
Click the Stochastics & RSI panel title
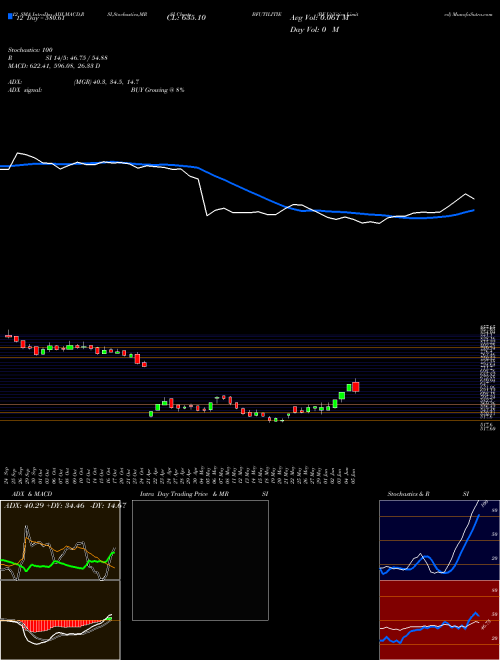point(428,494)
